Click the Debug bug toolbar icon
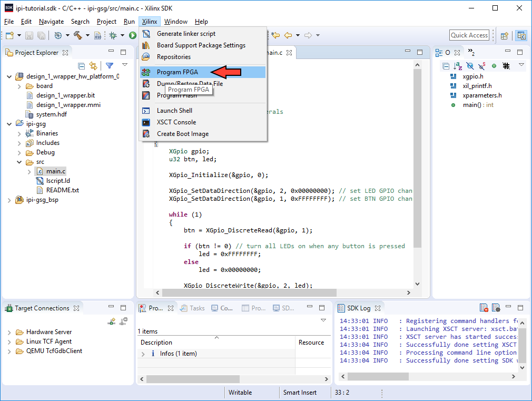The height and width of the screenshot is (401, 532). pyautogui.click(x=113, y=35)
